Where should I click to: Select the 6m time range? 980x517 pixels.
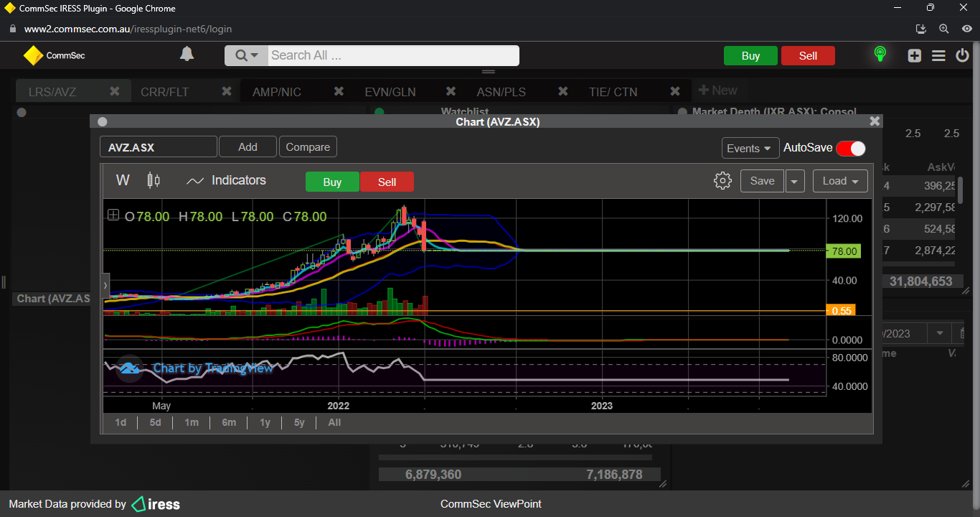click(x=229, y=423)
